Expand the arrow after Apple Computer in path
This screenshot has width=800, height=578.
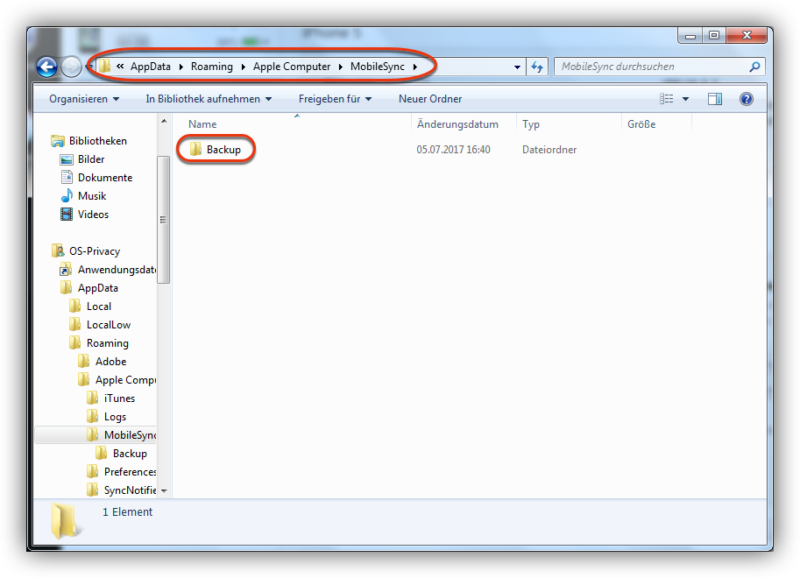coord(340,67)
